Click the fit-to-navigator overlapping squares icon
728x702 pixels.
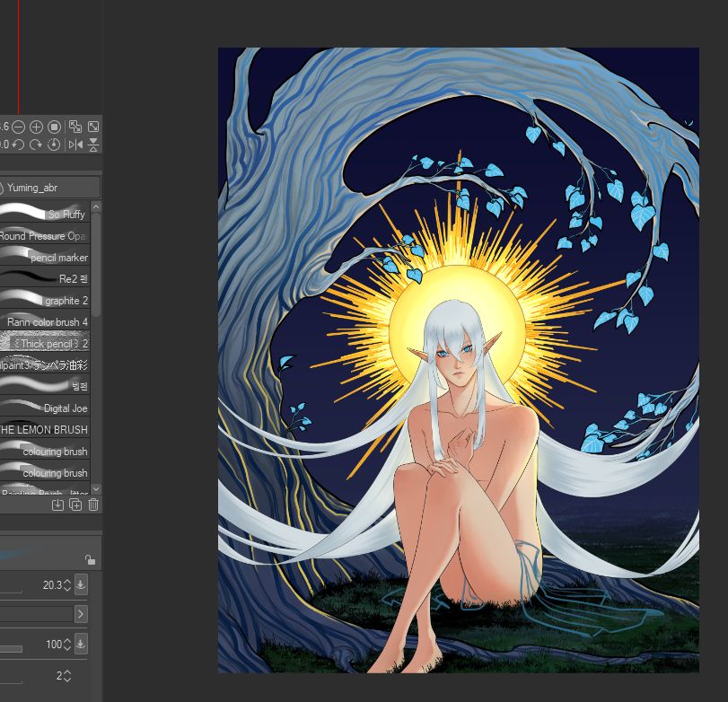[75, 127]
